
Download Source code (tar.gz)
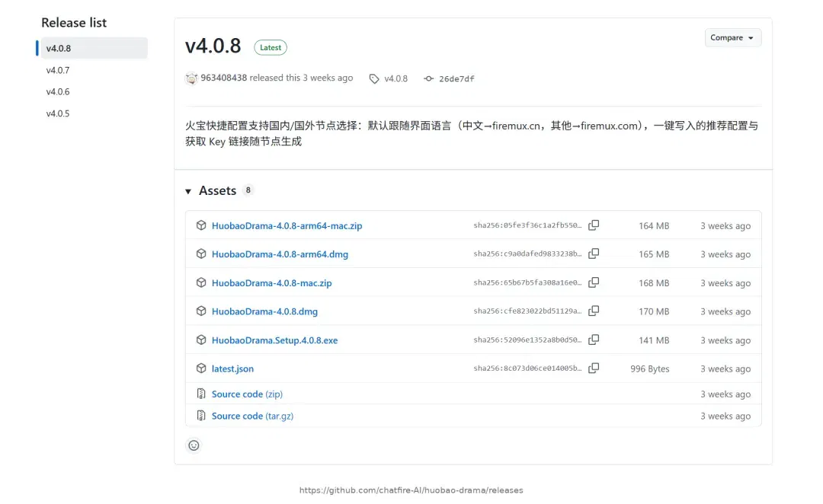pyautogui.click(x=252, y=416)
